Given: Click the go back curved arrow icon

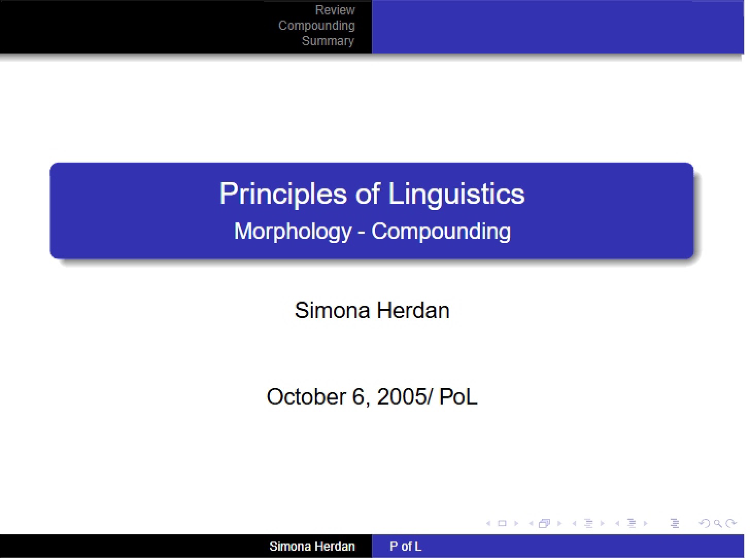Looking at the screenshot, I should pos(704,523).
